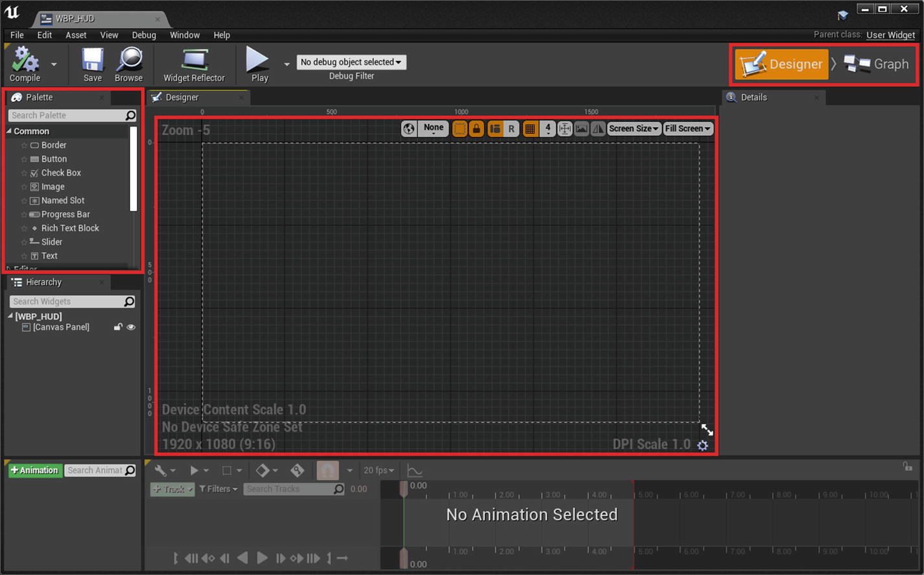The height and width of the screenshot is (575, 924).
Task: Open the Screen Size dropdown
Action: coord(634,128)
